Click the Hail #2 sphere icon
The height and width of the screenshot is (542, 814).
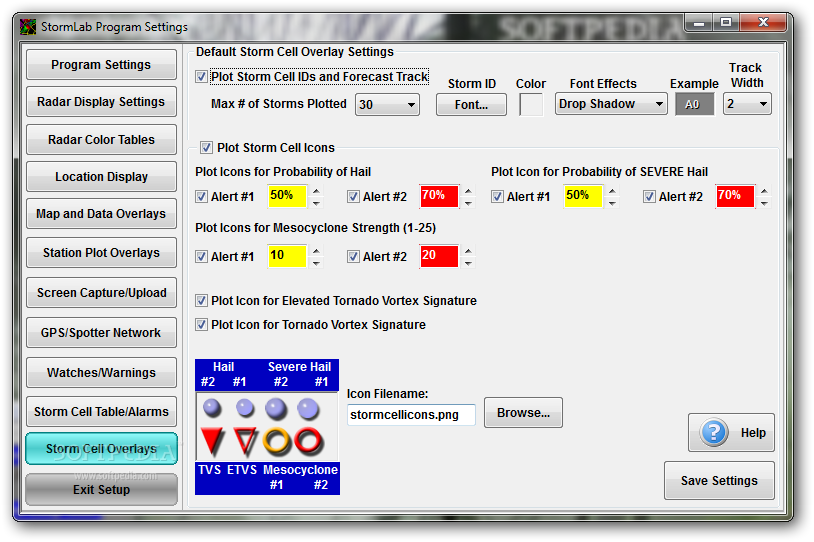[x=212, y=408]
